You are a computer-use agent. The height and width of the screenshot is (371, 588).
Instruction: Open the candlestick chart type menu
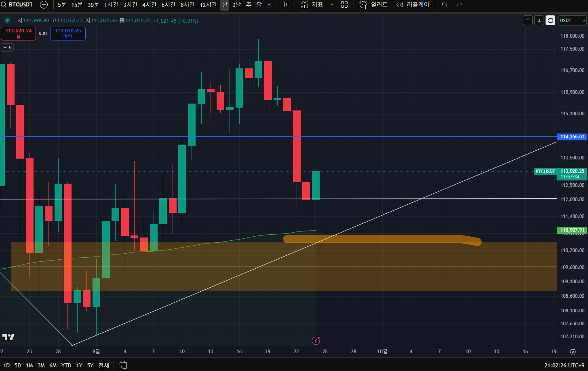(286, 5)
